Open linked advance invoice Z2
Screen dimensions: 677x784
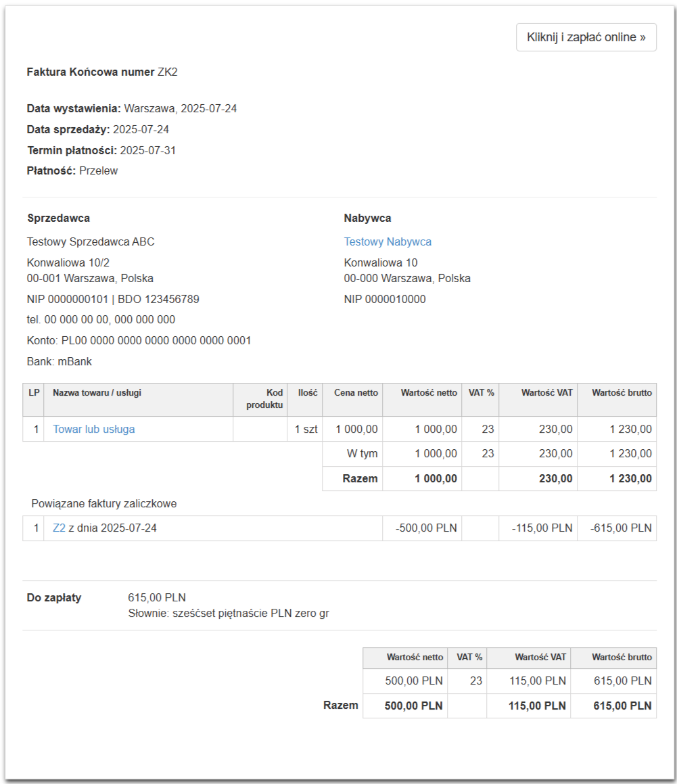(x=59, y=528)
